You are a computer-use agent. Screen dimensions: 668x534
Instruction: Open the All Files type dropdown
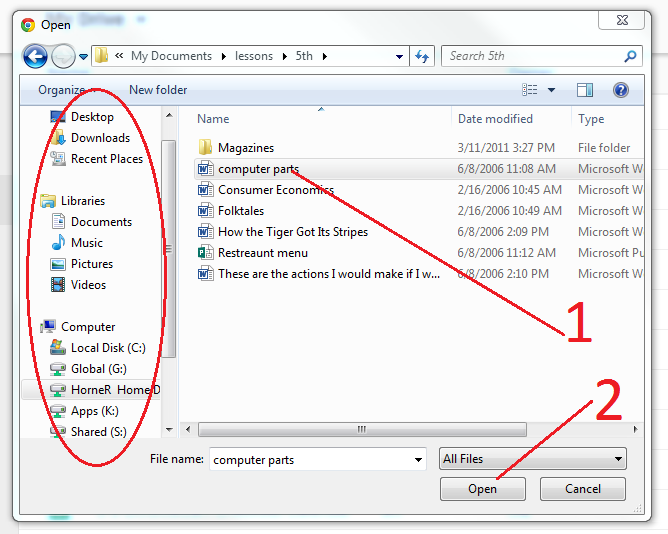coord(533,459)
